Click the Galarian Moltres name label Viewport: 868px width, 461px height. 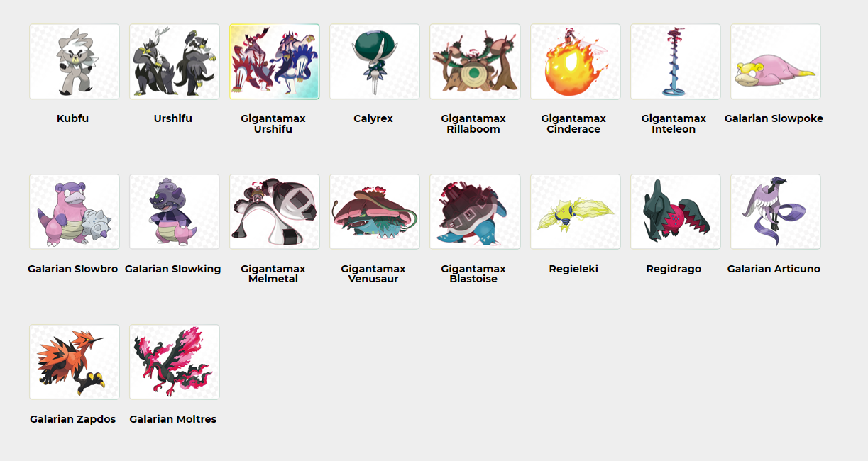click(x=173, y=419)
